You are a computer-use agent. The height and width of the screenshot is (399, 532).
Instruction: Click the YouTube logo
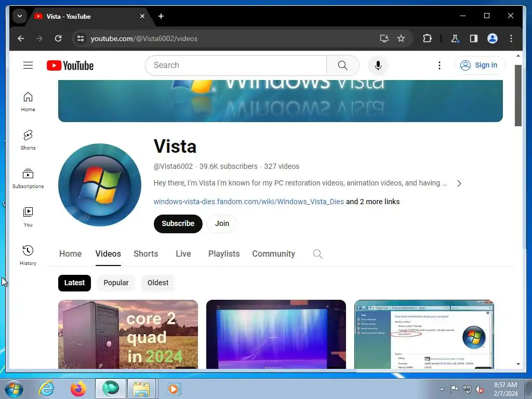click(x=70, y=65)
